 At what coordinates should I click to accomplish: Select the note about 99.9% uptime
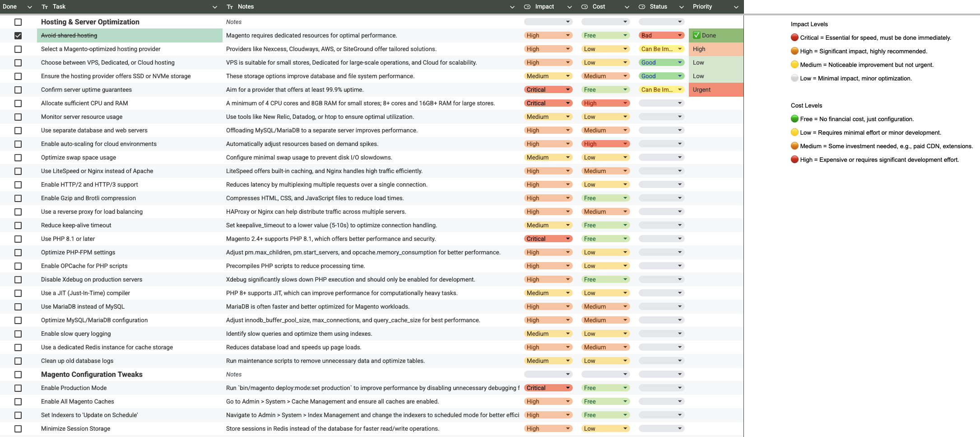click(295, 89)
